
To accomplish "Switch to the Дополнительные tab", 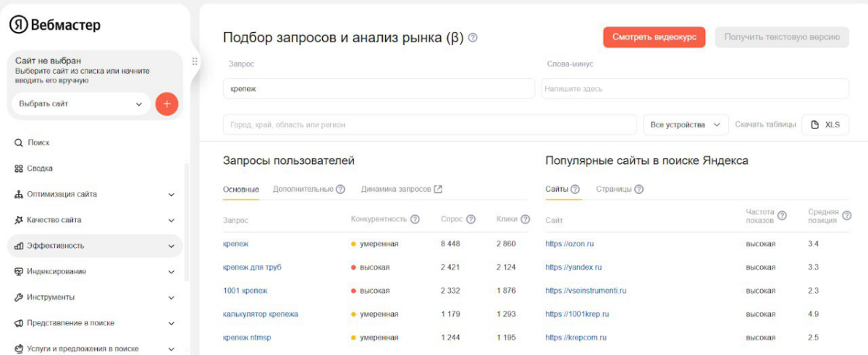I will [303, 189].
